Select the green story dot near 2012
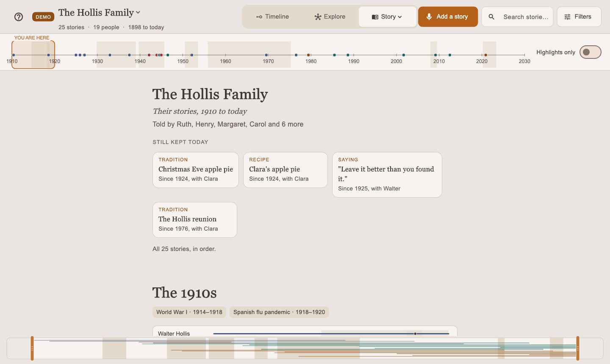The image size is (610, 364). coord(450,55)
